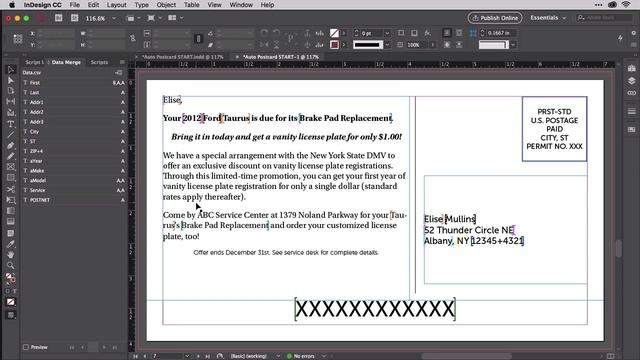Go to first page in status bar

pos(135,356)
